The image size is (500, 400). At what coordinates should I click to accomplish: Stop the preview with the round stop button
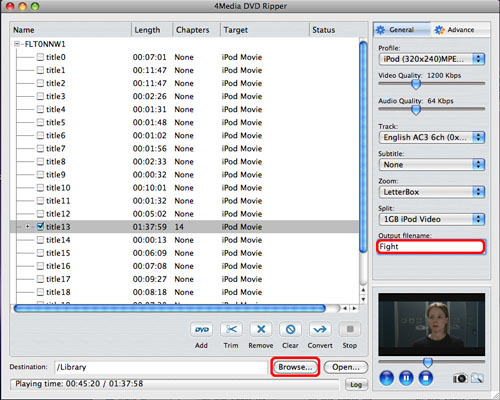(x=426, y=378)
